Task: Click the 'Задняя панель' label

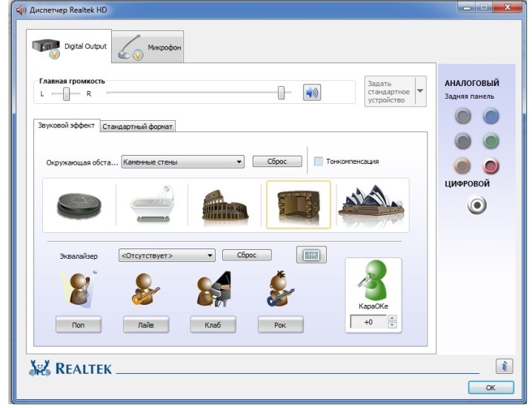Action: [469, 96]
